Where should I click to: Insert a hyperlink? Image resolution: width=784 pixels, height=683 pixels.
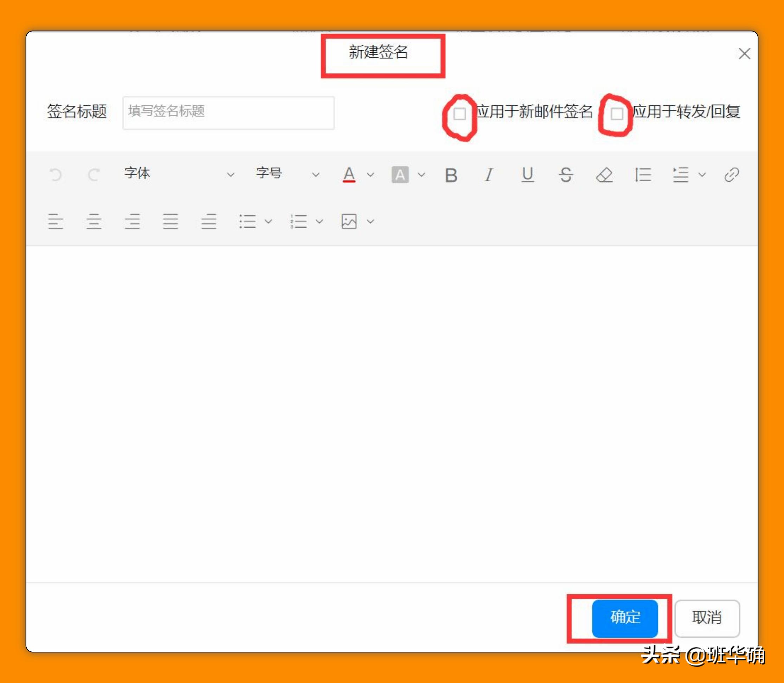(731, 175)
